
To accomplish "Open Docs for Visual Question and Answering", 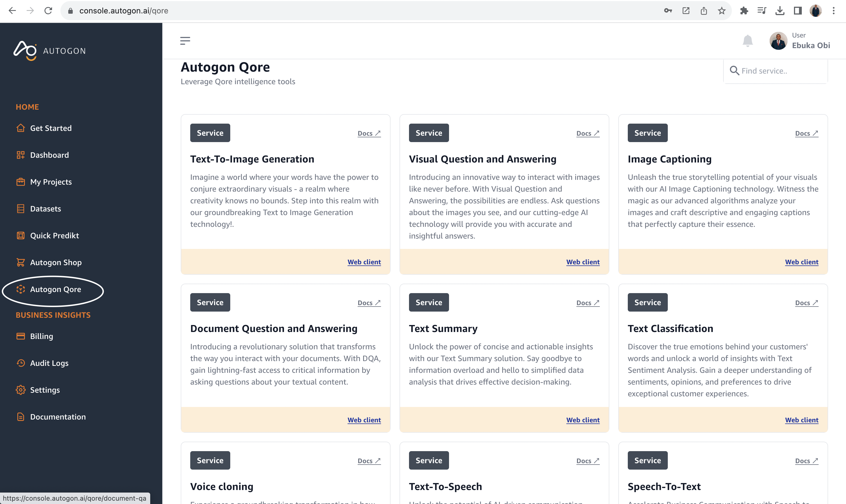I will pyautogui.click(x=588, y=133).
